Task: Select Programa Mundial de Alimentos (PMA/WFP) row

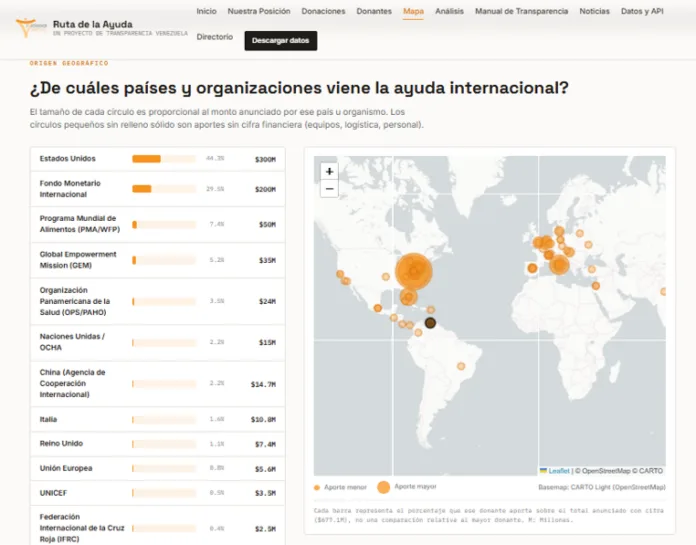Action: pyautogui.click(x=158, y=224)
